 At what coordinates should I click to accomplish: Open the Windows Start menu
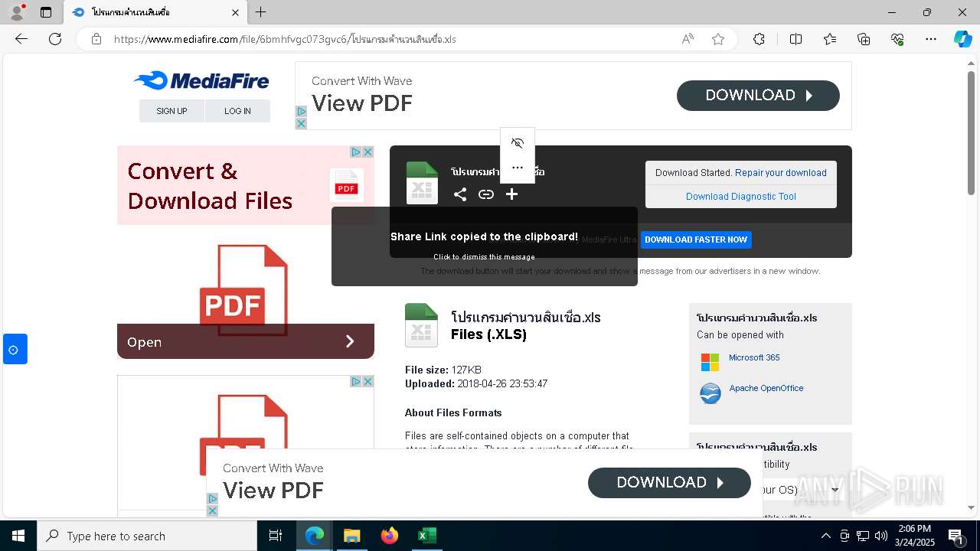[18, 536]
